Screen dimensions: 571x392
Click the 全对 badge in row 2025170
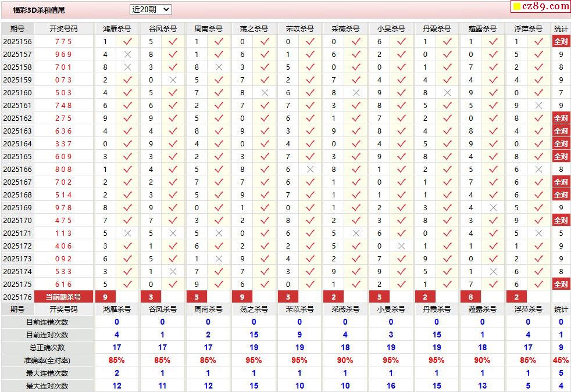(x=561, y=220)
